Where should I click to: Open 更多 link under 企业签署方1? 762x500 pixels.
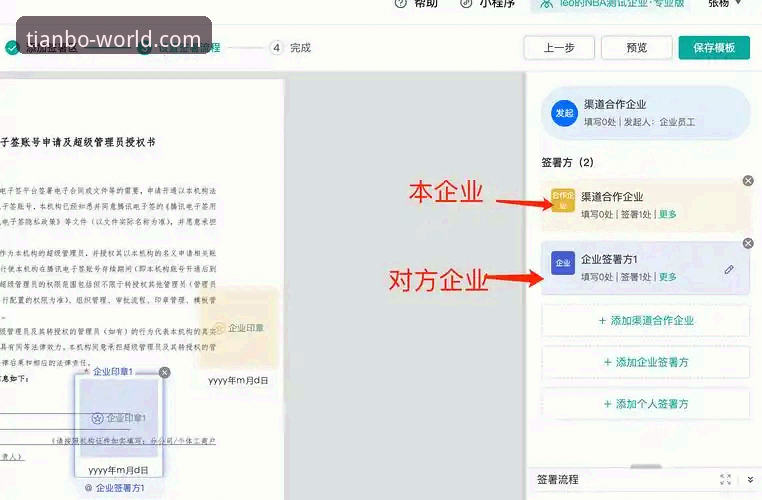pyautogui.click(x=667, y=277)
